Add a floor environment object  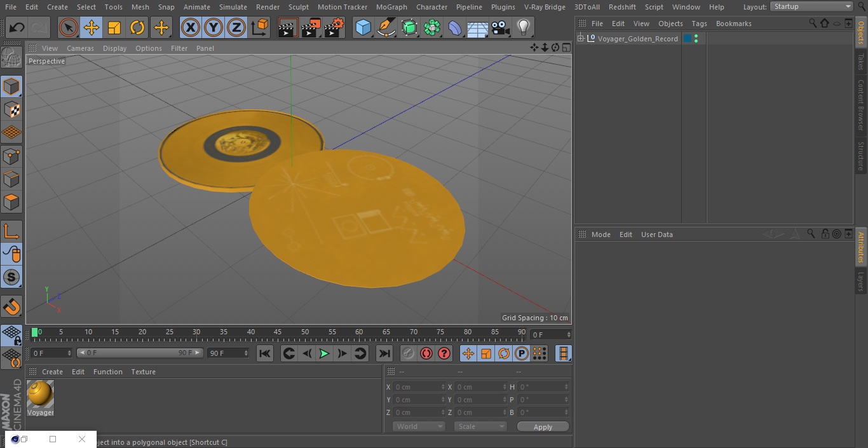click(477, 28)
